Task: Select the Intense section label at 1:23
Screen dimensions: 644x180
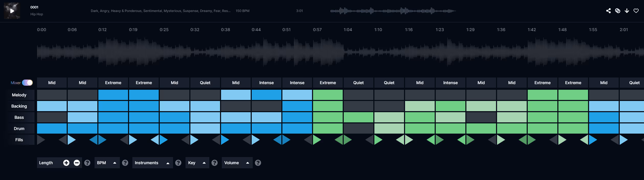Action: pyautogui.click(x=451, y=83)
